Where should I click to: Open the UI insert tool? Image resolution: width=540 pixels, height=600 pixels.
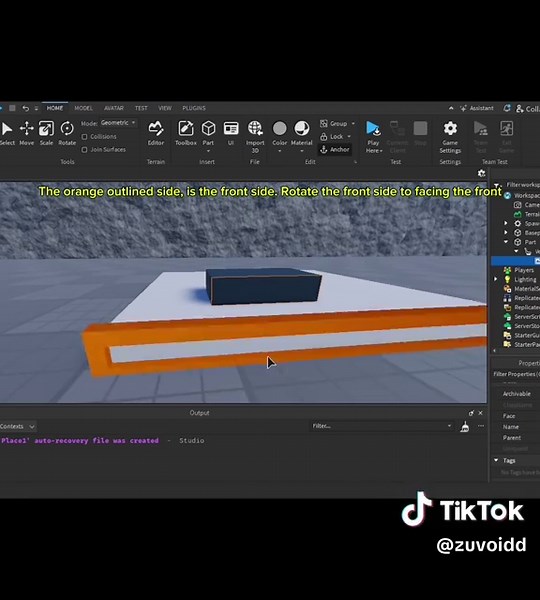click(x=231, y=132)
